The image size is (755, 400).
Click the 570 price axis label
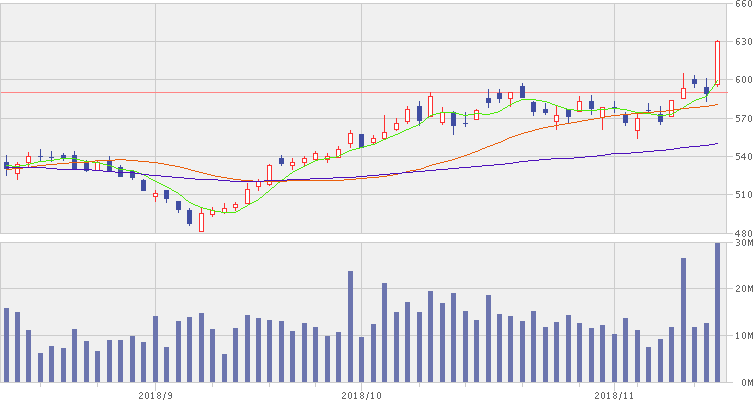(x=743, y=118)
